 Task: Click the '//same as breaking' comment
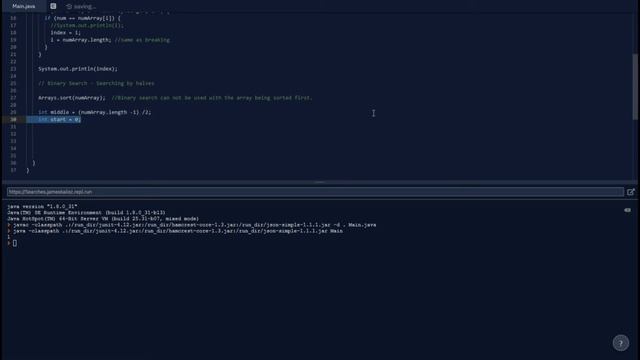[x=142, y=40]
